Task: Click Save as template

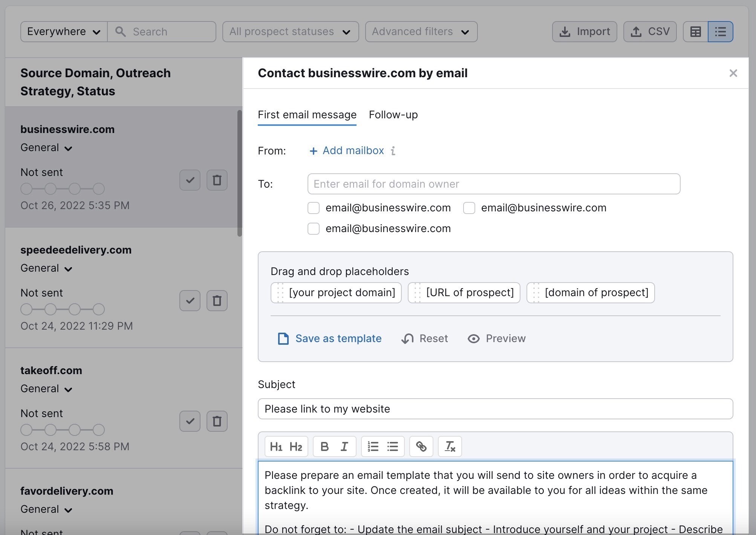Action: pos(330,339)
